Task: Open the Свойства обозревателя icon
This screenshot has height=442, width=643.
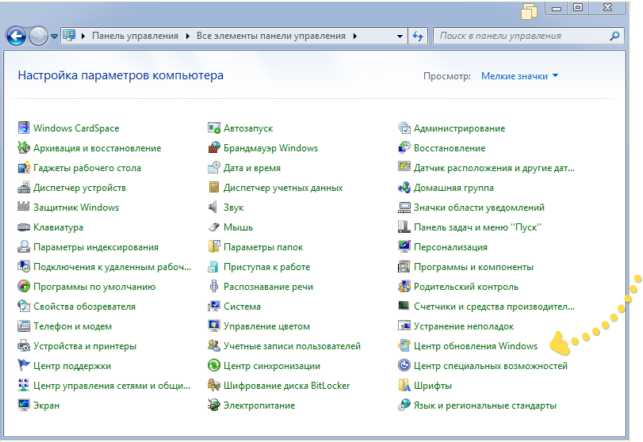Action: click(23, 306)
